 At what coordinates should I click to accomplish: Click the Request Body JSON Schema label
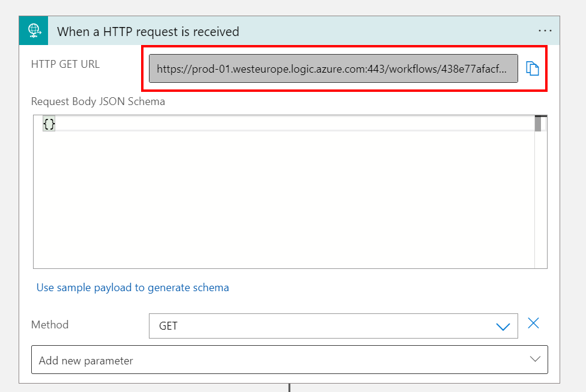coord(98,101)
